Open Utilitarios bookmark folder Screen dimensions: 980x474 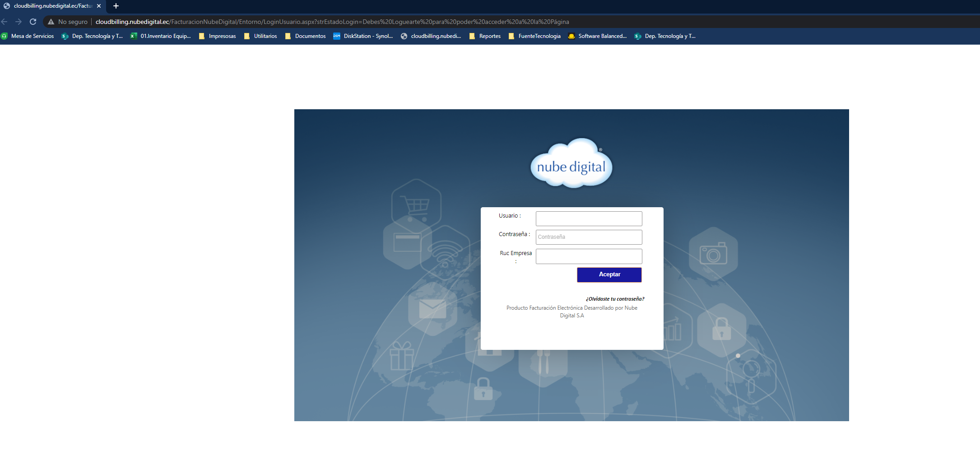coord(260,36)
